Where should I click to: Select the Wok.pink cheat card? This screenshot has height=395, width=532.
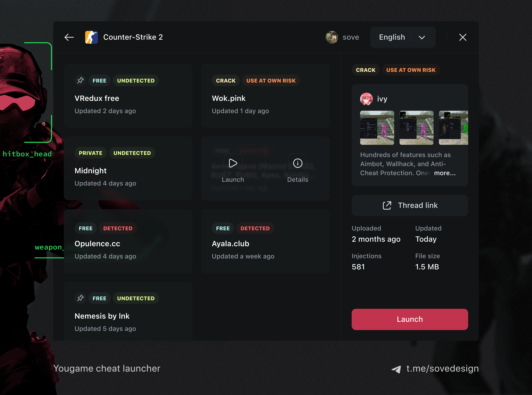tap(265, 96)
